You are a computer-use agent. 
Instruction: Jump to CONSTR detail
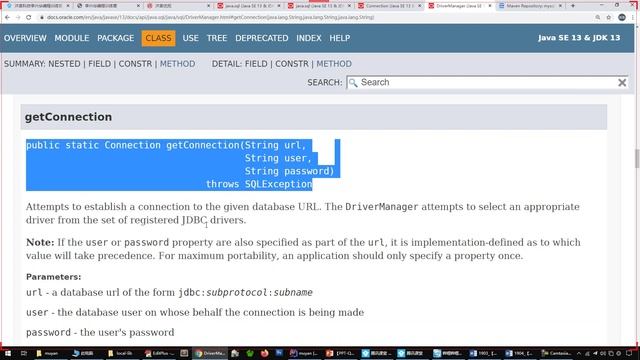point(292,64)
